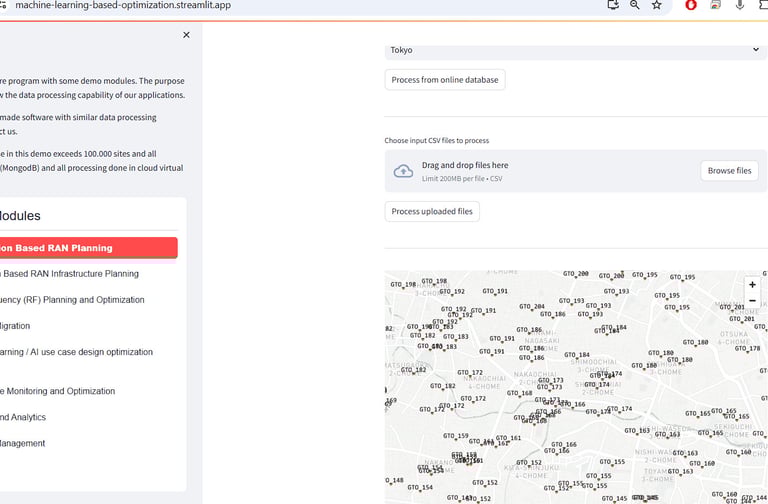Click Process uploaded files button
The width and height of the screenshot is (768, 504).
(x=432, y=212)
